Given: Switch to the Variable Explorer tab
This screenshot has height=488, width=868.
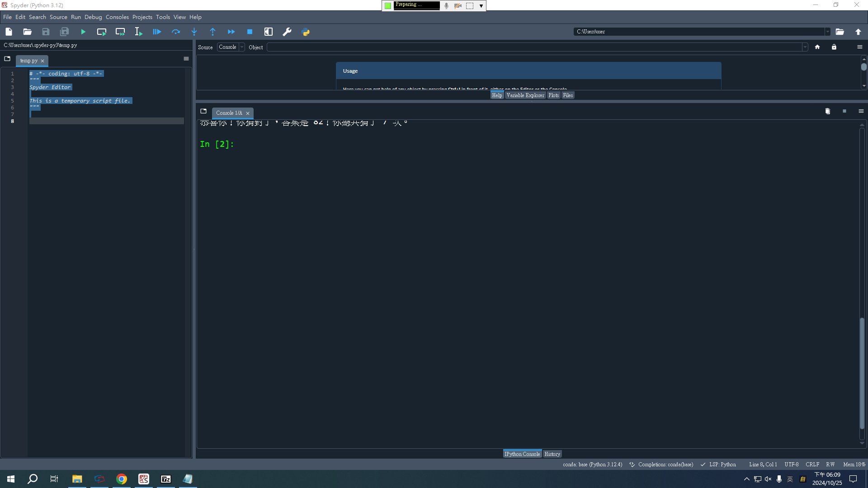Looking at the screenshot, I should (525, 95).
